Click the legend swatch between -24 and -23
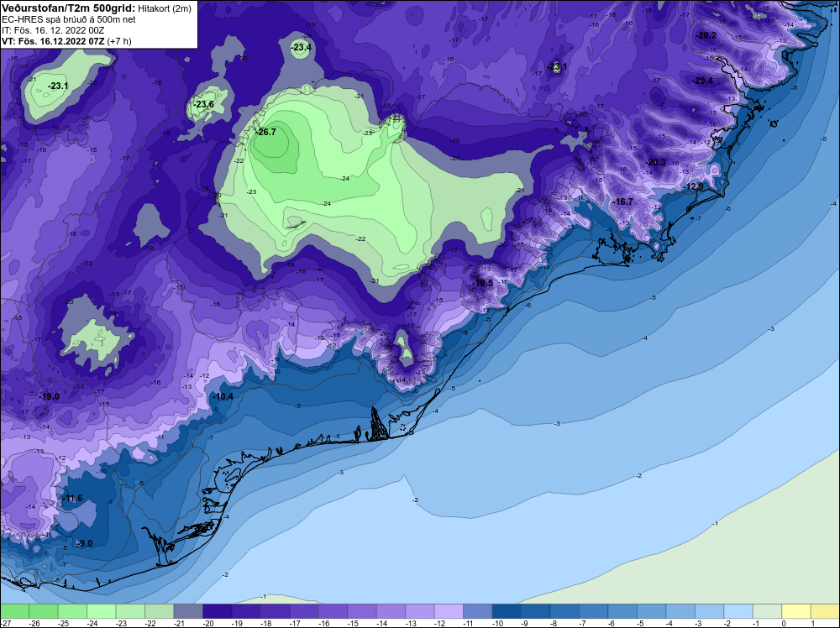840x628 pixels. (x=102, y=611)
